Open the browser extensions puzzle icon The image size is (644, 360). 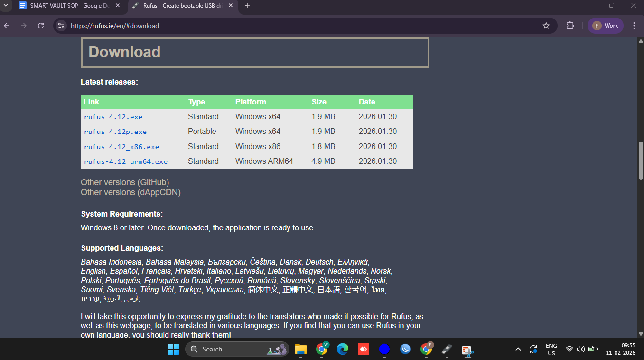click(x=569, y=26)
